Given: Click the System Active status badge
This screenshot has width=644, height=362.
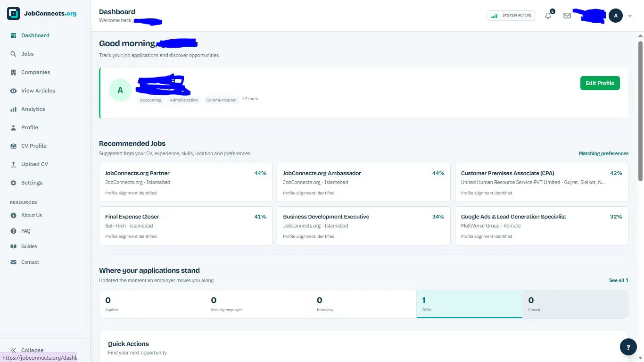Looking at the screenshot, I should (511, 16).
